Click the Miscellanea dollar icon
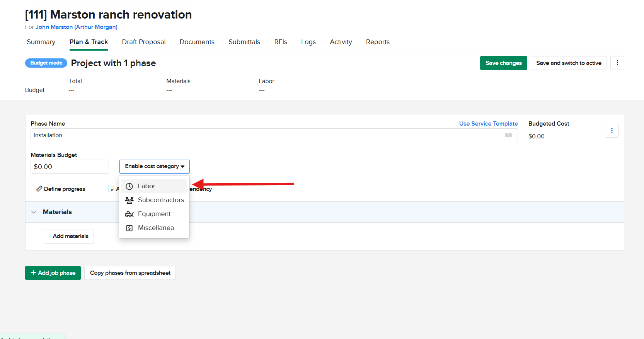 coord(129,228)
